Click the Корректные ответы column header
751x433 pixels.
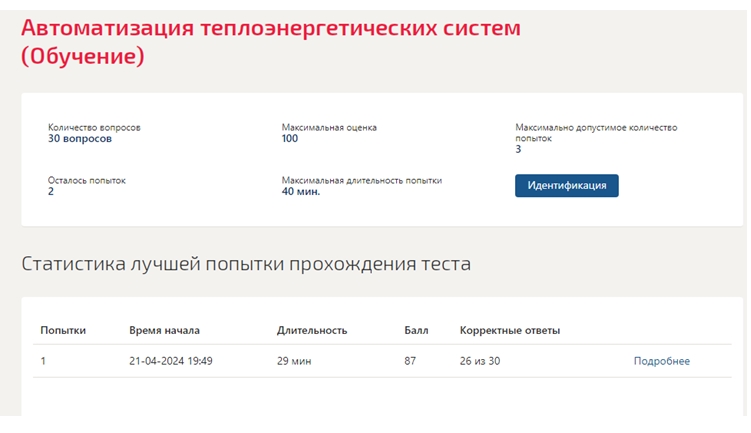(x=510, y=330)
